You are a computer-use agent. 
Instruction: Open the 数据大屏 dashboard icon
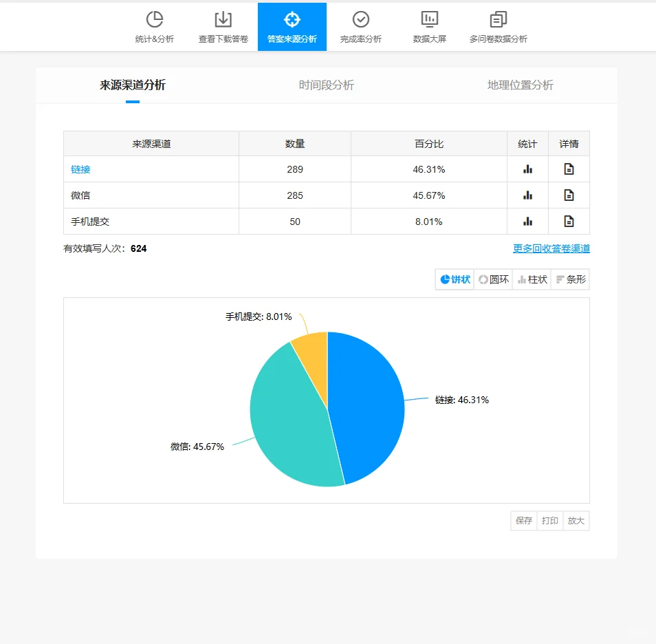pyautogui.click(x=428, y=19)
